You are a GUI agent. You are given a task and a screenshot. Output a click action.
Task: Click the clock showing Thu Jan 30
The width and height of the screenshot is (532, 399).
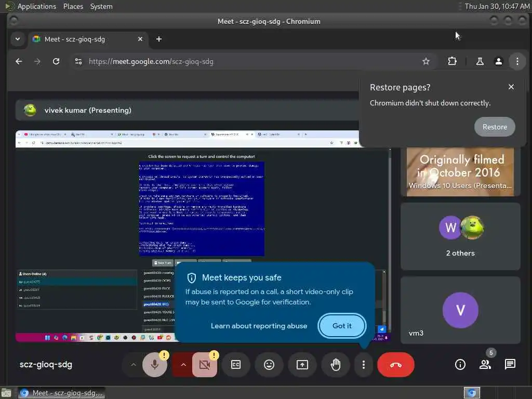click(x=497, y=6)
